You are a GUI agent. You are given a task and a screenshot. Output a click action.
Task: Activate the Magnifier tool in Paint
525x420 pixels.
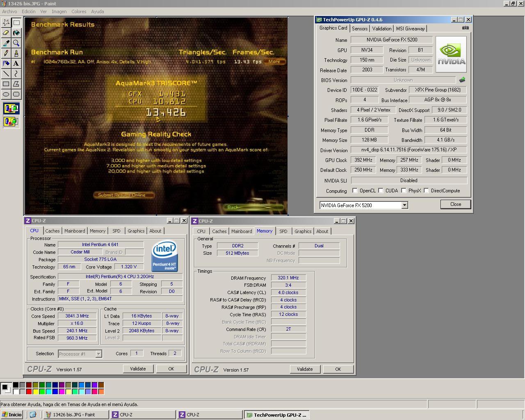click(16, 43)
